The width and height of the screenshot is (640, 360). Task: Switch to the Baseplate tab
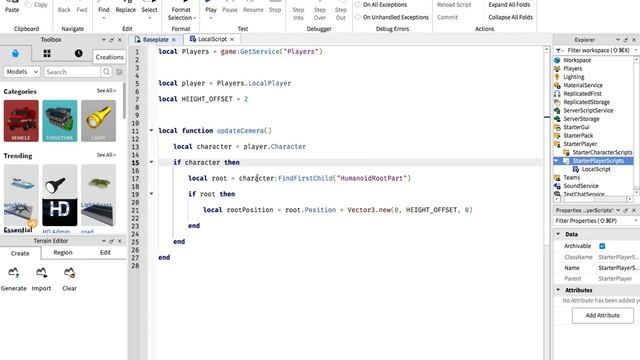[156, 40]
